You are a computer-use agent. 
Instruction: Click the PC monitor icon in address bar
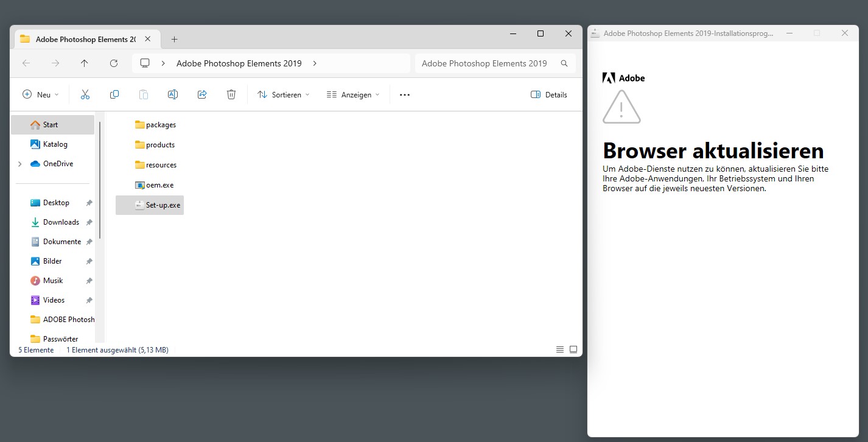click(x=145, y=63)
